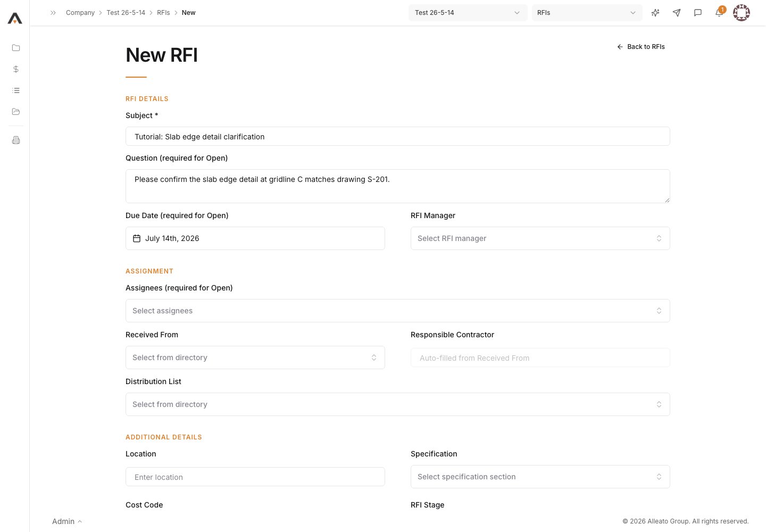
Task: Click the Back to RFIs link
Action: coord(641,47)
